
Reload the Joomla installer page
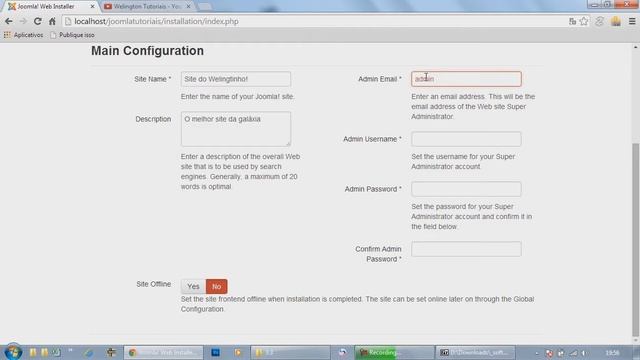tap(38, 21)
